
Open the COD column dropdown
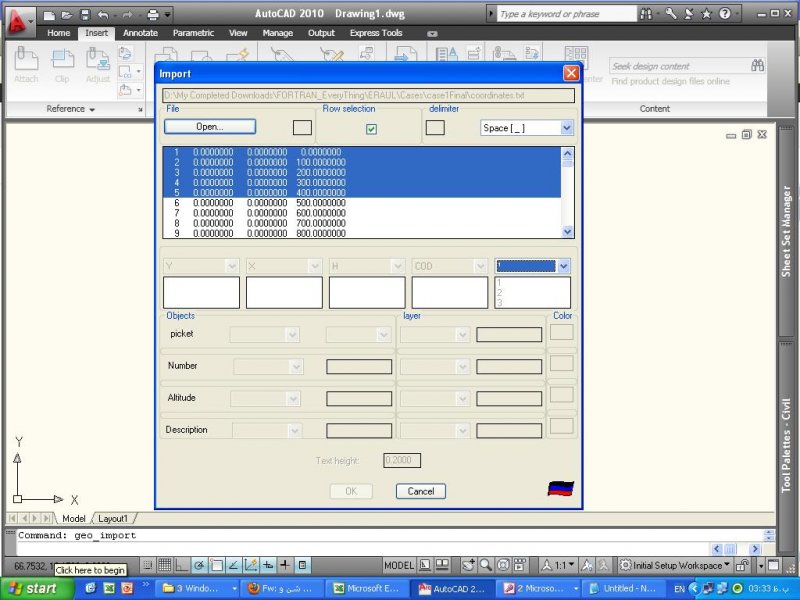point(480,266)
